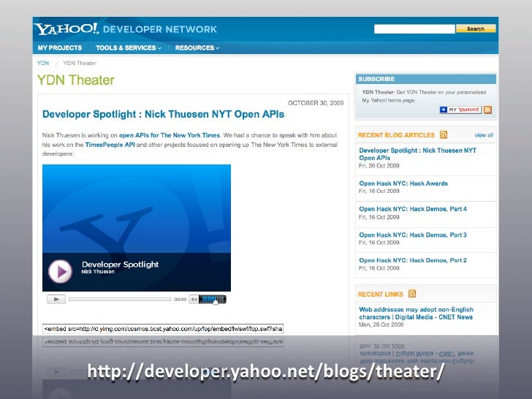532x399 pixels.
Task: Open the Recent Blog Articles RSS feed icon
Action: point(444,134)
